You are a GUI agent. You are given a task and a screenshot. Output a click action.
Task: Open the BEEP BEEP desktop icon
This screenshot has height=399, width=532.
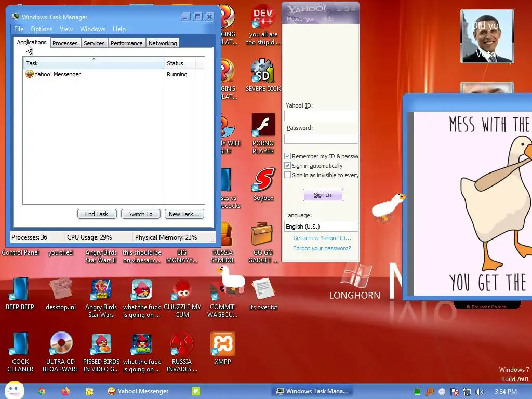tap(20, 294)
